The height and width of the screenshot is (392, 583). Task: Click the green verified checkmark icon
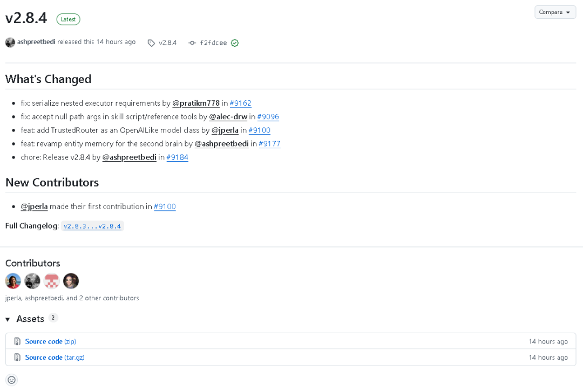tap(235, 43)
